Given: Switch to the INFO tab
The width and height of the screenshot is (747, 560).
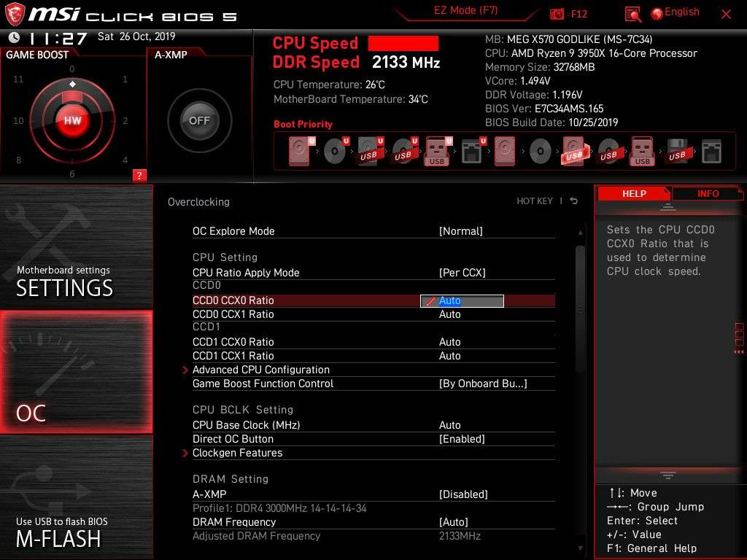Looking at the screenshot, I should coord(707,193).
